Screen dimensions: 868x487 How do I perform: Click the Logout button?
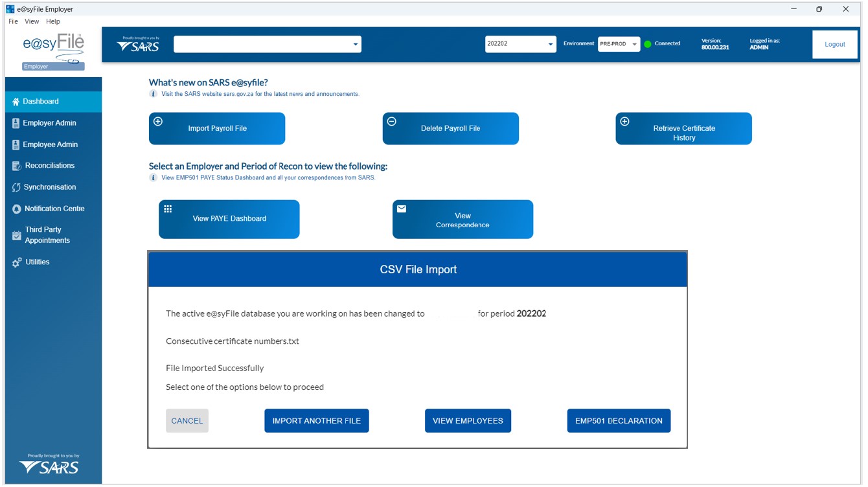[835, 45]
